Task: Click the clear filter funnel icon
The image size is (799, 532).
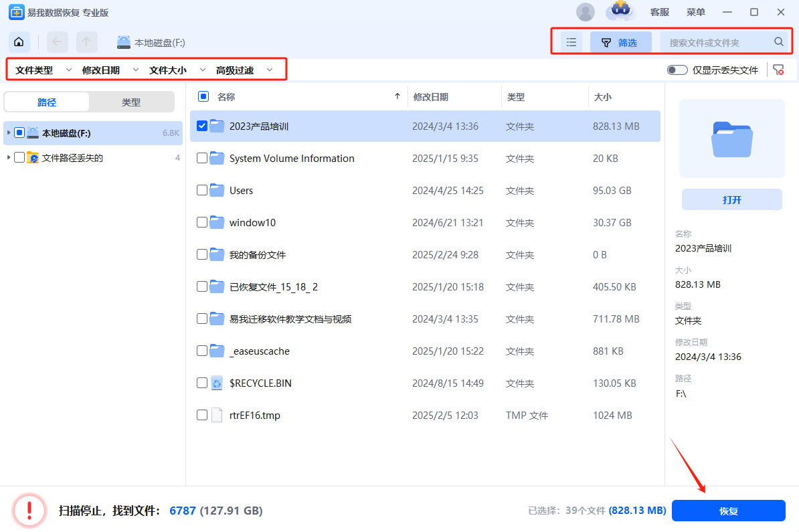Action: click(778, 70)
